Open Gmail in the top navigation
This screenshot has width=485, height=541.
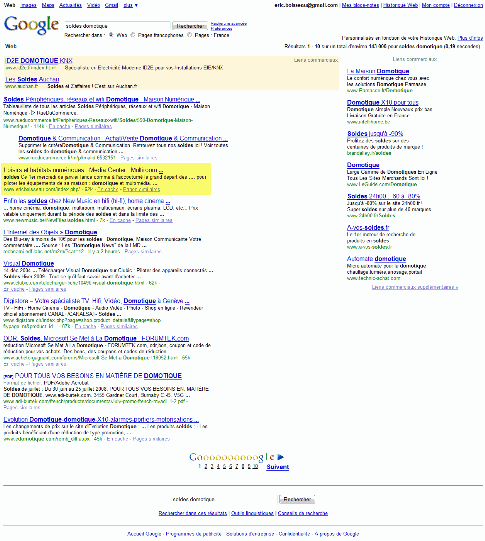(111, 5)
